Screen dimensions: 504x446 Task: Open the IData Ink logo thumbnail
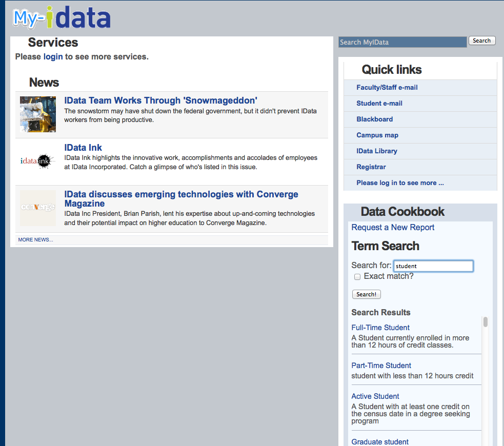pyautogui.click(x=38, y=161)
